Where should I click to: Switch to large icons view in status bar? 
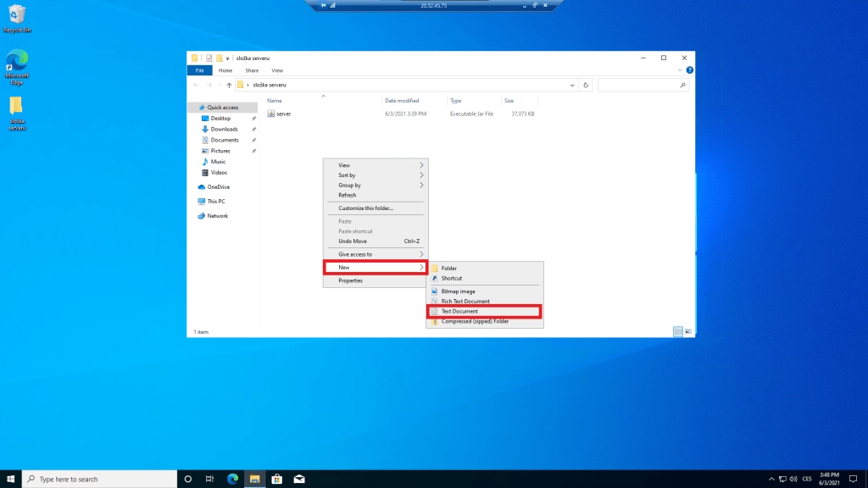[x=687, y=331]
